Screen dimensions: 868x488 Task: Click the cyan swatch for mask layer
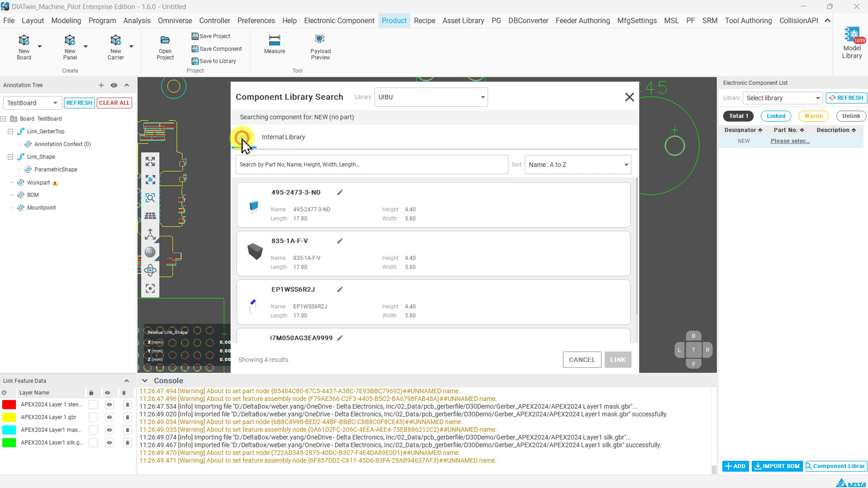(9, 430)
